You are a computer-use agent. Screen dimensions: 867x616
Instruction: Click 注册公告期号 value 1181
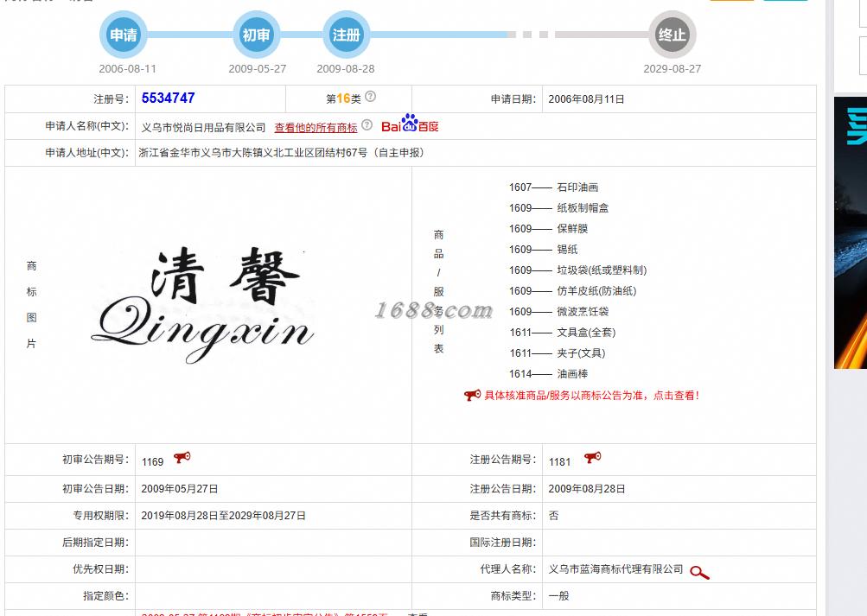pyautogui.click(x=559, y=462)
